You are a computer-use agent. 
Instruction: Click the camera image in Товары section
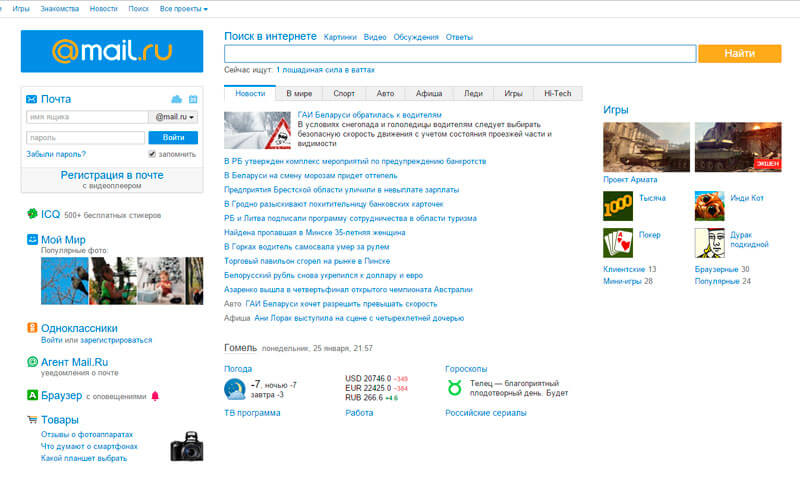(x=187, y=446)
